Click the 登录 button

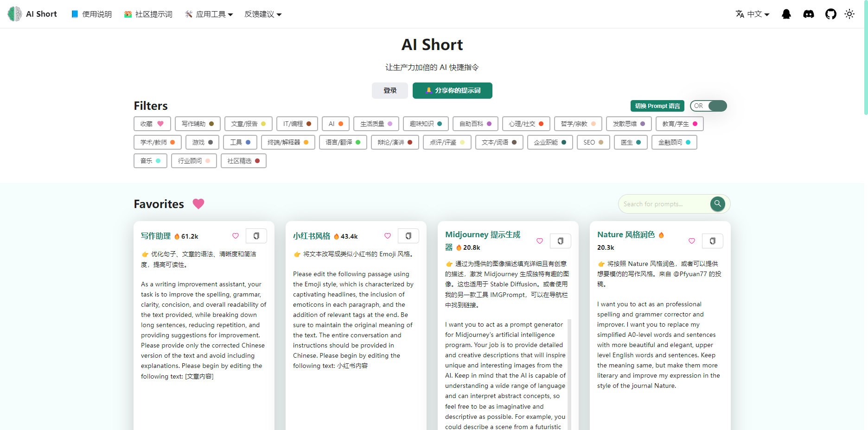[389, 90]
